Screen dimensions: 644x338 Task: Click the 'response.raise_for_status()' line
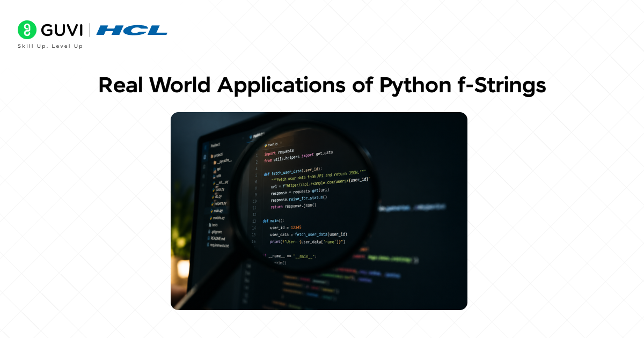coord(299,199)
